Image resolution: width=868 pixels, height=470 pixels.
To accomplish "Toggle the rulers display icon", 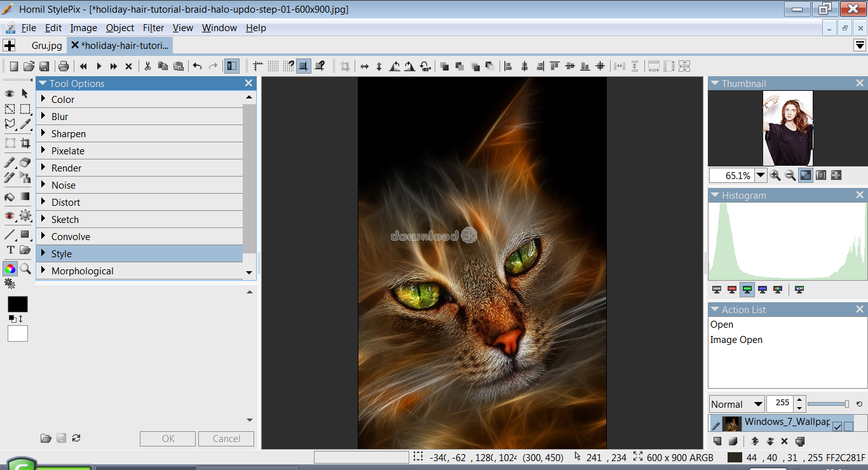I will [258, 66].
